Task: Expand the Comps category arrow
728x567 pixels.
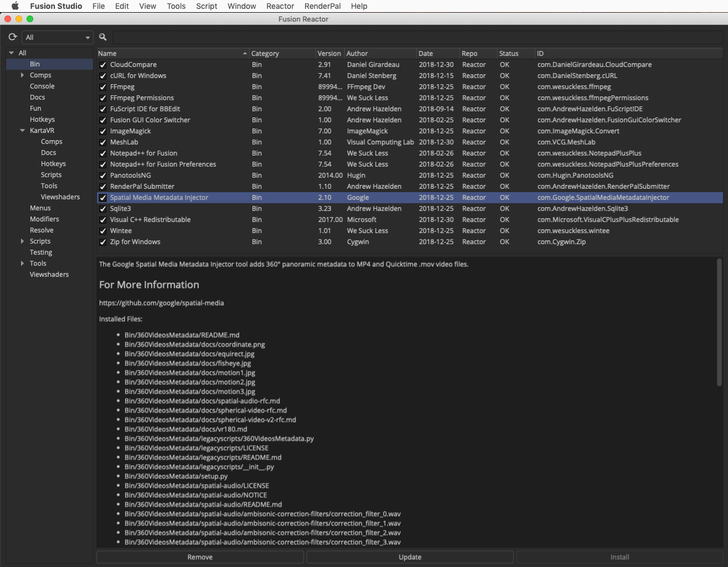Action: 22,75
